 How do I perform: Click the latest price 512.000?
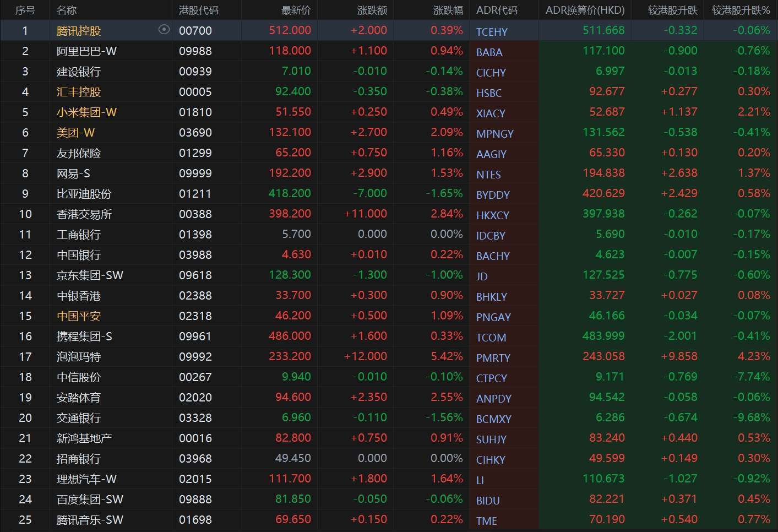point(290,30)
